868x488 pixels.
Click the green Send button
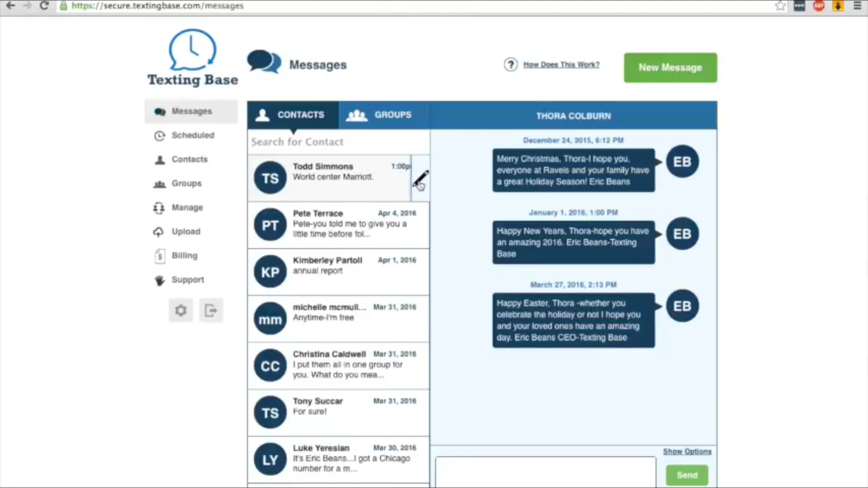pyautogui.click(x=687, y=475)
